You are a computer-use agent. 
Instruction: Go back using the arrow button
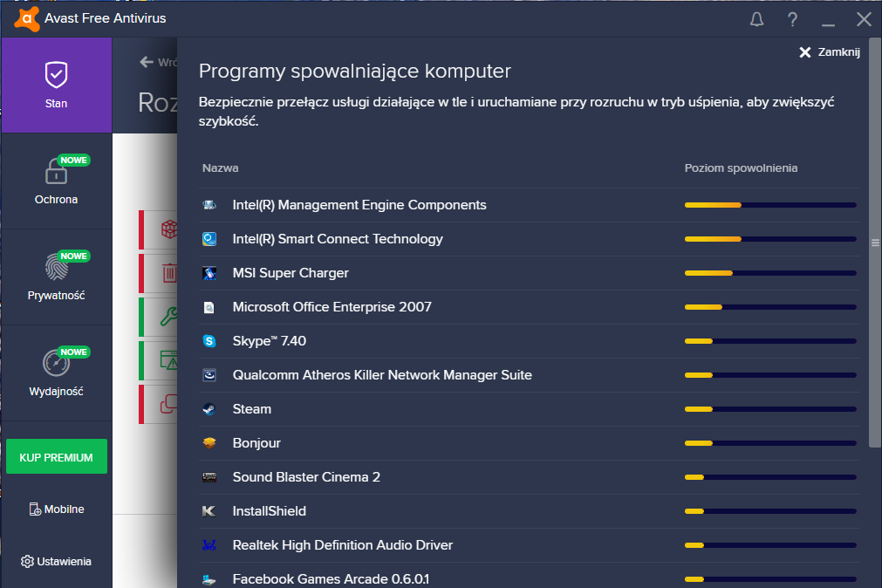point(147,62)
